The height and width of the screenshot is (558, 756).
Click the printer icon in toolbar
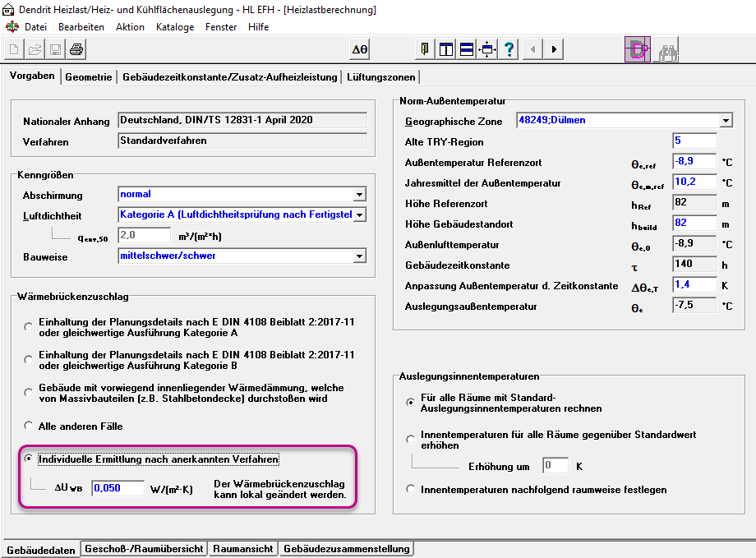[x=76, y=49]
